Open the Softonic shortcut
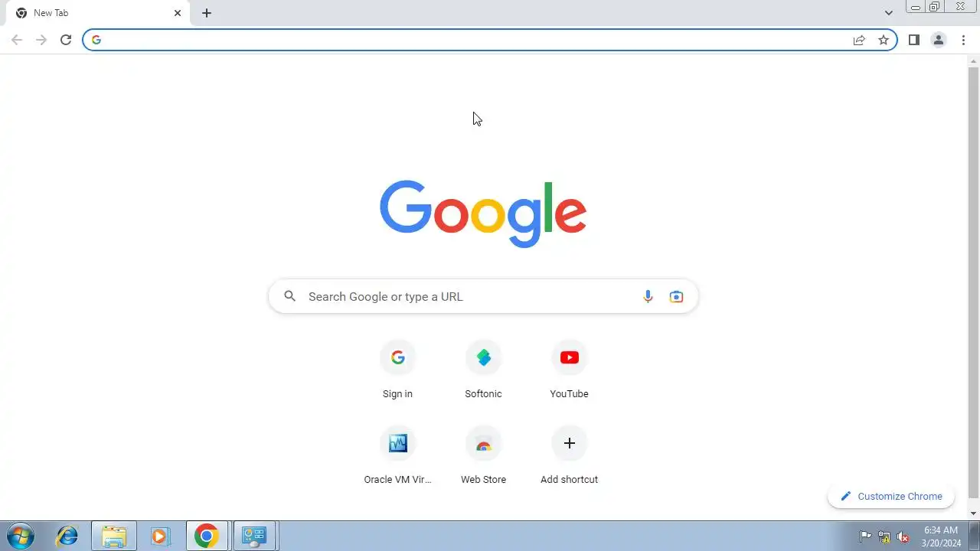The image size is (980, 551). (483, 370)
